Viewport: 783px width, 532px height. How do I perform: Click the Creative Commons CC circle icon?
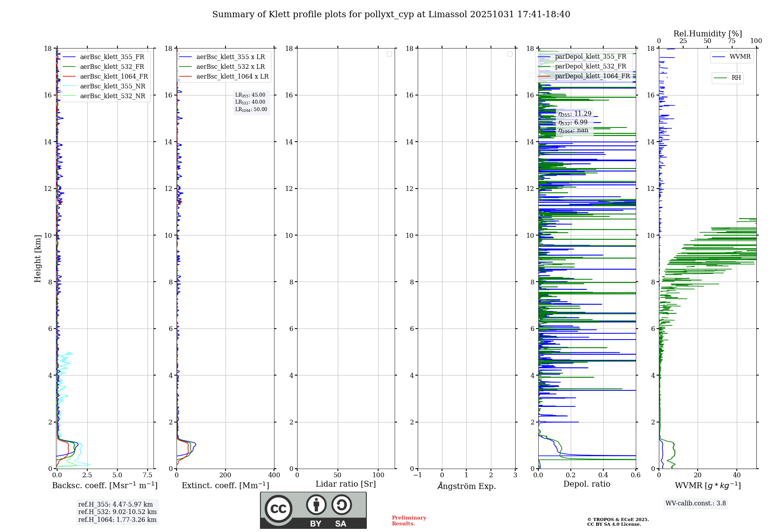(278, 509)
